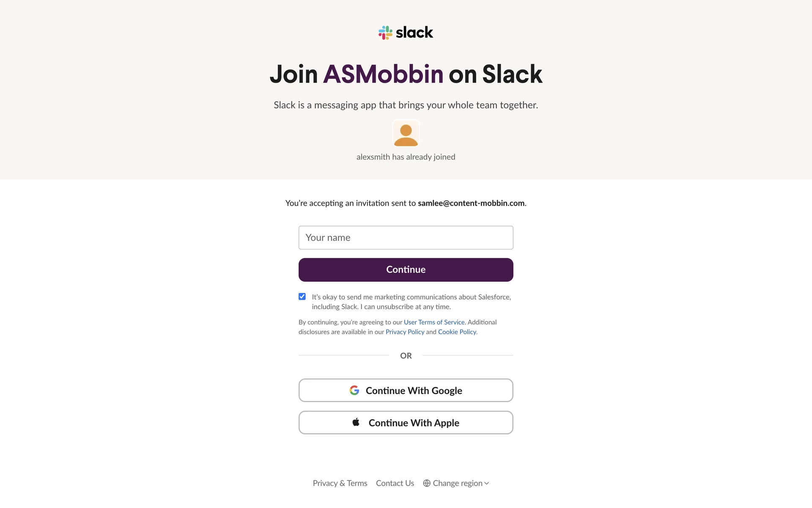Screen dimensions: 812x508
Task: Click the chevron next to Change region
Action: click(487, 483)
